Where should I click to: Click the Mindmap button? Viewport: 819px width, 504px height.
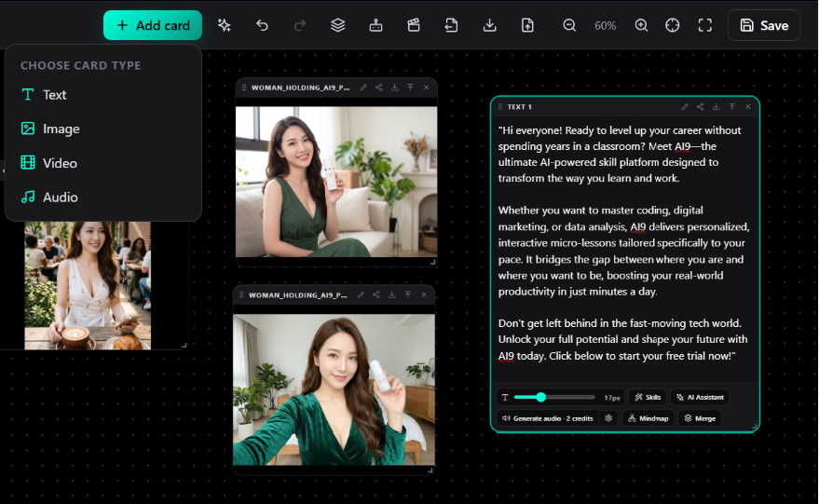coord(648,418)
